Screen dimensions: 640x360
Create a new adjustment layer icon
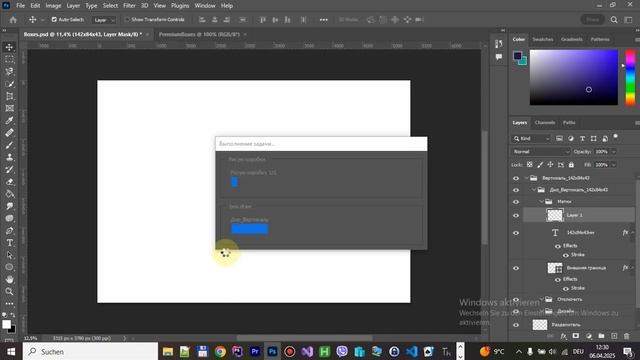(589, 336)
